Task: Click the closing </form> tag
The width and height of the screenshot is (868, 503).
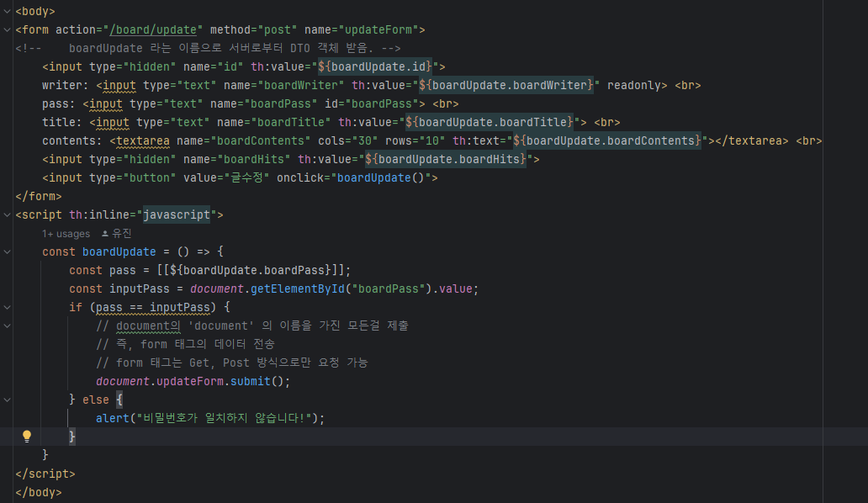Action: [x=39, y=197]
